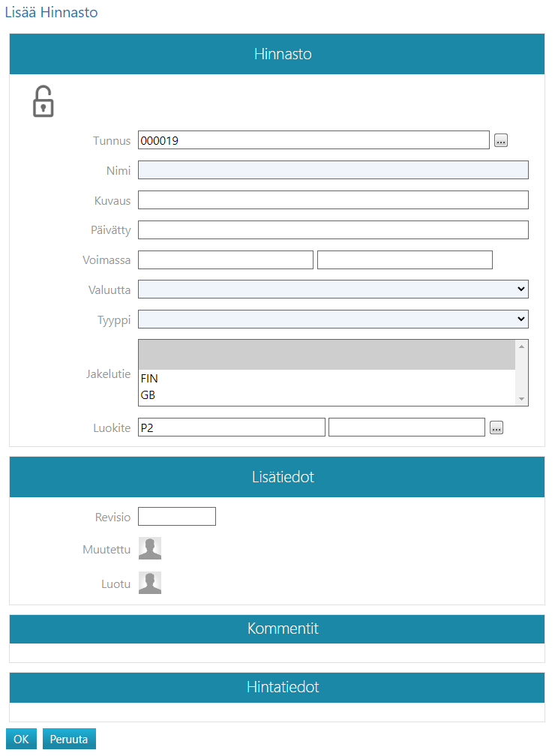The width and height of the screenshot is (558, 756).
Task: Select FIN in the Jakelutie list
Action: pyautogui.click(x=149, y=379)
